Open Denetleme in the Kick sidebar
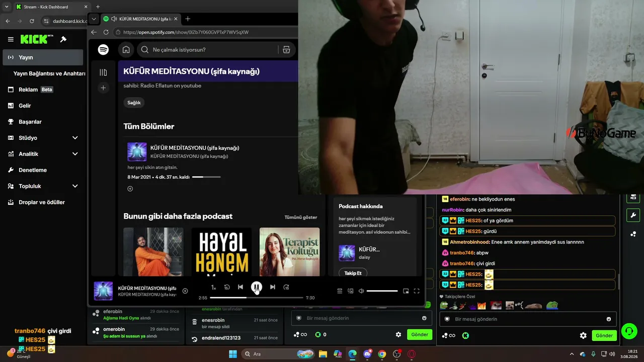The image size is (644, 362). [43, 170]
